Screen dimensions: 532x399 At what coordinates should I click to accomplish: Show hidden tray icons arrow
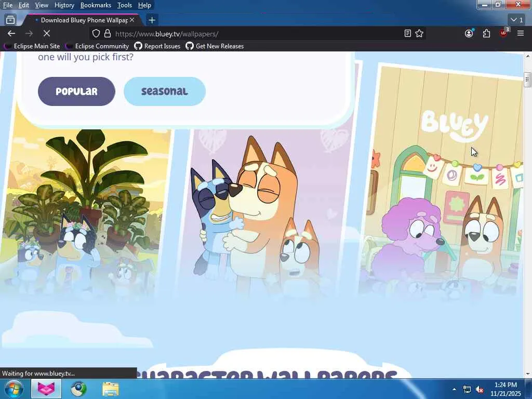454,390
